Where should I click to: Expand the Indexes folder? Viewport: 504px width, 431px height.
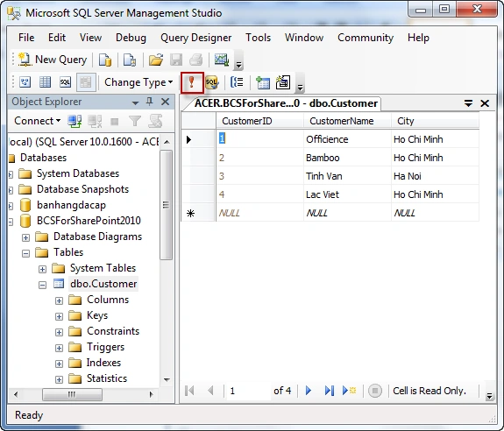[x=59, y=364]
